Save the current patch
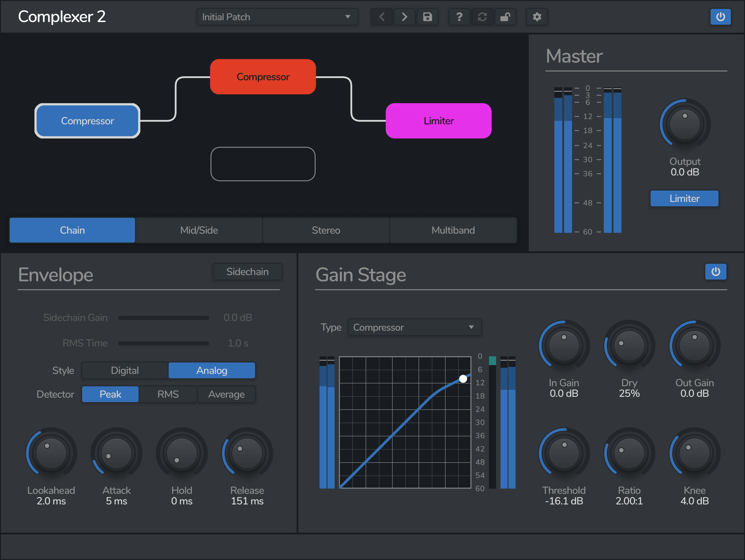 (428, 17)
